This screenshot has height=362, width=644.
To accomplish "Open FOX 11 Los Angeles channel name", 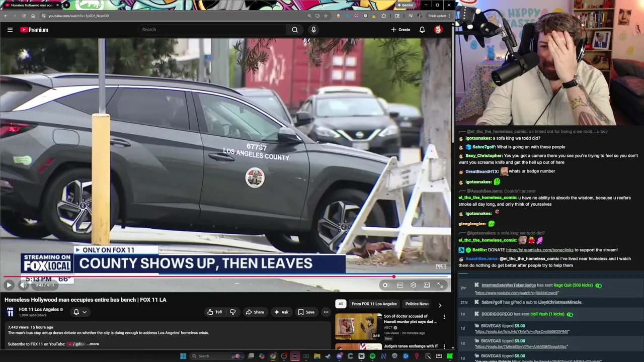I will coord(39,309).
